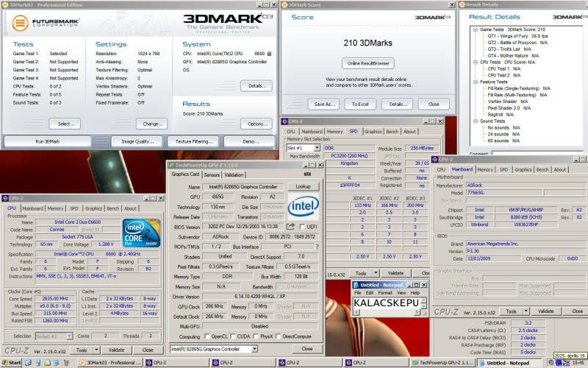Collapse the Game Tests tree node
The height and width of the screenshot is (368, 588).
coord(476,29)
